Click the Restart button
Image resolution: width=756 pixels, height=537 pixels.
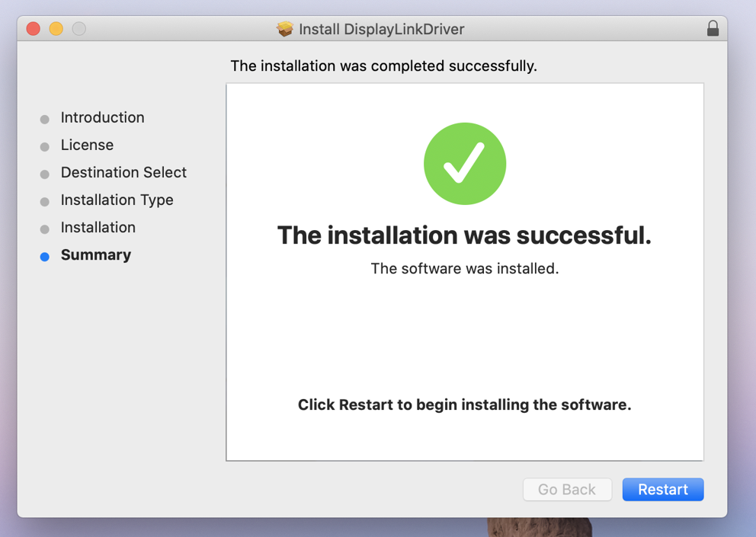[663, 489]
